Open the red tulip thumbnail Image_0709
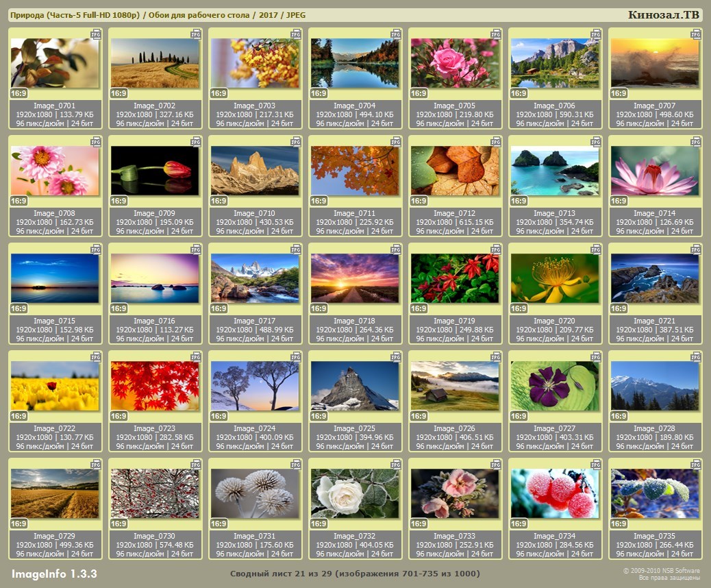 coord(155,170)
